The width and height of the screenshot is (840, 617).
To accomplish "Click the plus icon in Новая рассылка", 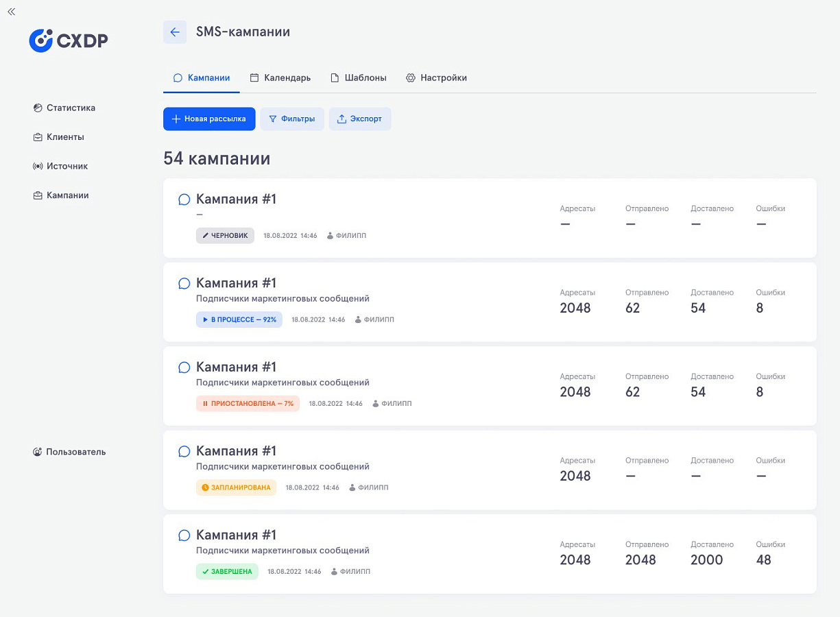I will tap(176, 119).
